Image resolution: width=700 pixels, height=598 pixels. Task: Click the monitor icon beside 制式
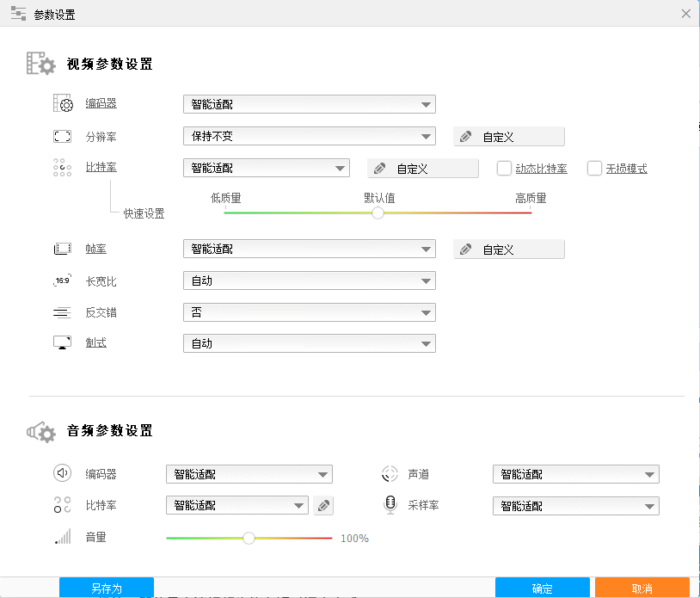pos(62,342)
